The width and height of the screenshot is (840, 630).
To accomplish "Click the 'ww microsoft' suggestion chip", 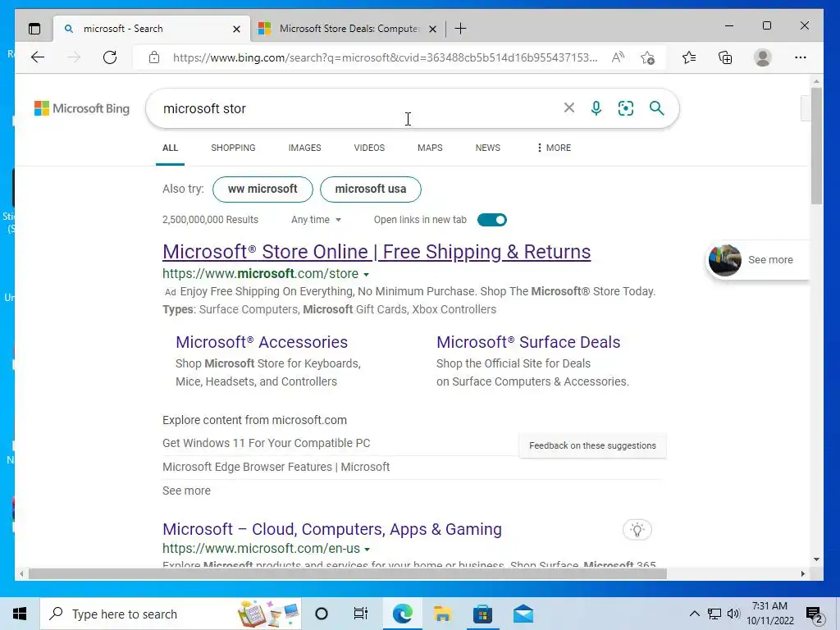I will click(262, 189).
